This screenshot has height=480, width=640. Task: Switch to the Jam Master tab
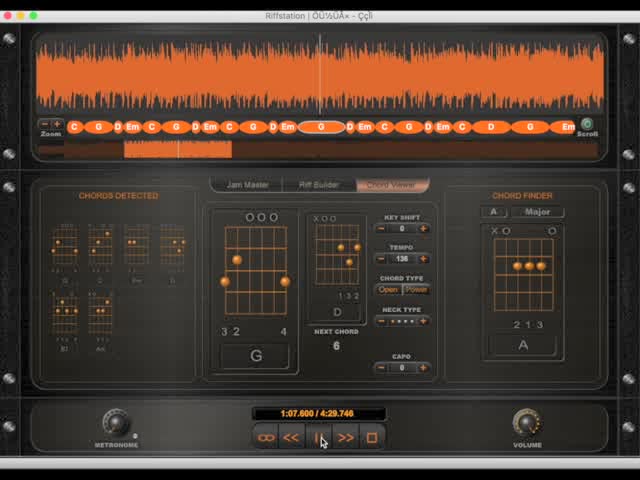coord(247,185)
